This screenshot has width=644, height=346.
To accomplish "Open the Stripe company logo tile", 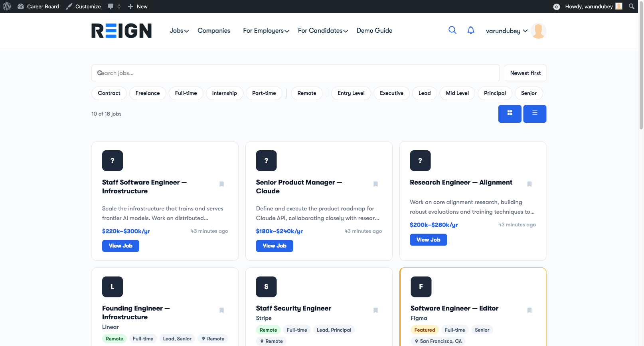I will tap(266, 287).
